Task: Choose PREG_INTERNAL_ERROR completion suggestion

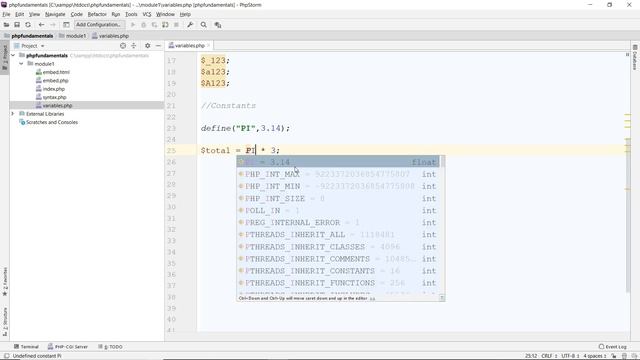Action: [338, 222]
